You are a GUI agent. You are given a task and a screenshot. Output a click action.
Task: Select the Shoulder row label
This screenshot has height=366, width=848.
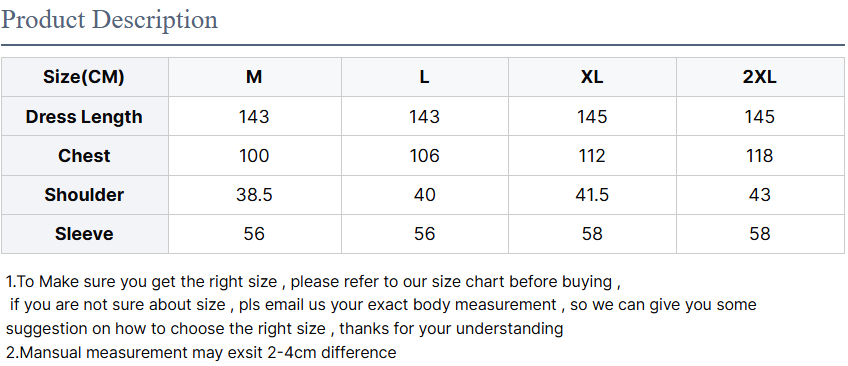point(84,195)
